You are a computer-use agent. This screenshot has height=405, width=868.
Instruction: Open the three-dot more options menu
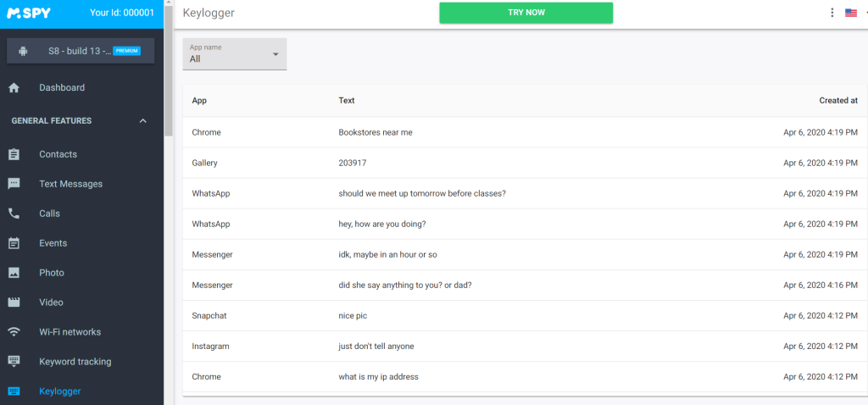[832, 13]
